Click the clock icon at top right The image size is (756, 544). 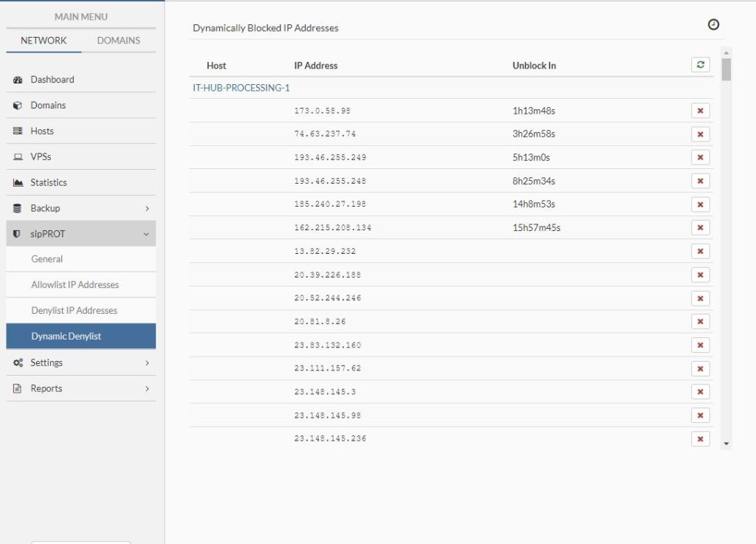click(713, 24)
